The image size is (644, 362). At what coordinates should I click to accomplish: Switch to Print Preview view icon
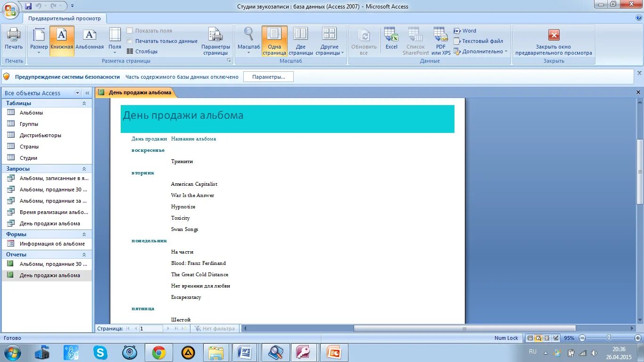(x=538, y=338)
